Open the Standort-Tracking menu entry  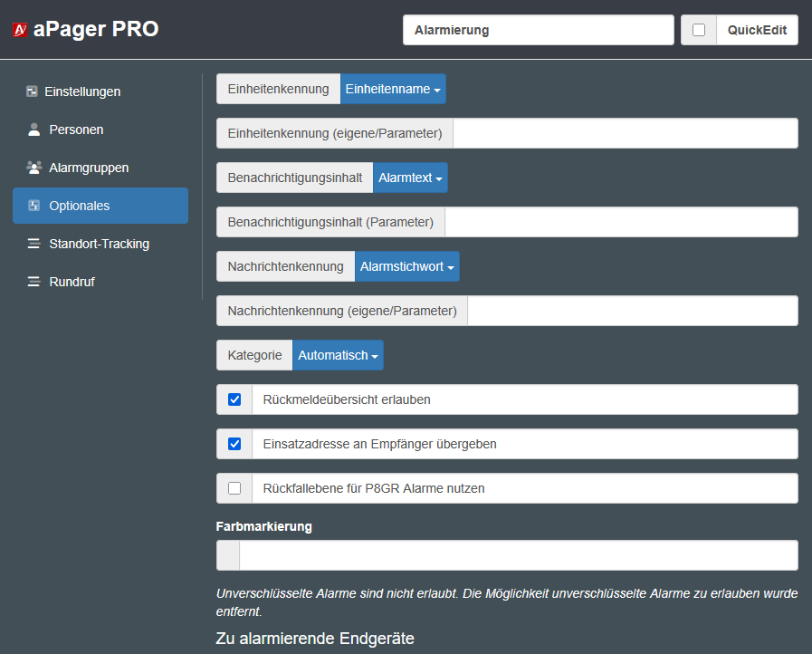tap(99, 244)
